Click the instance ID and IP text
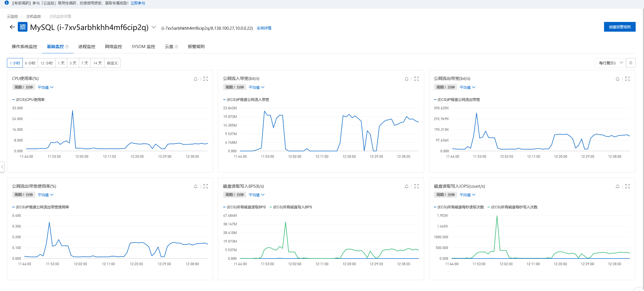 click(207, 28)
